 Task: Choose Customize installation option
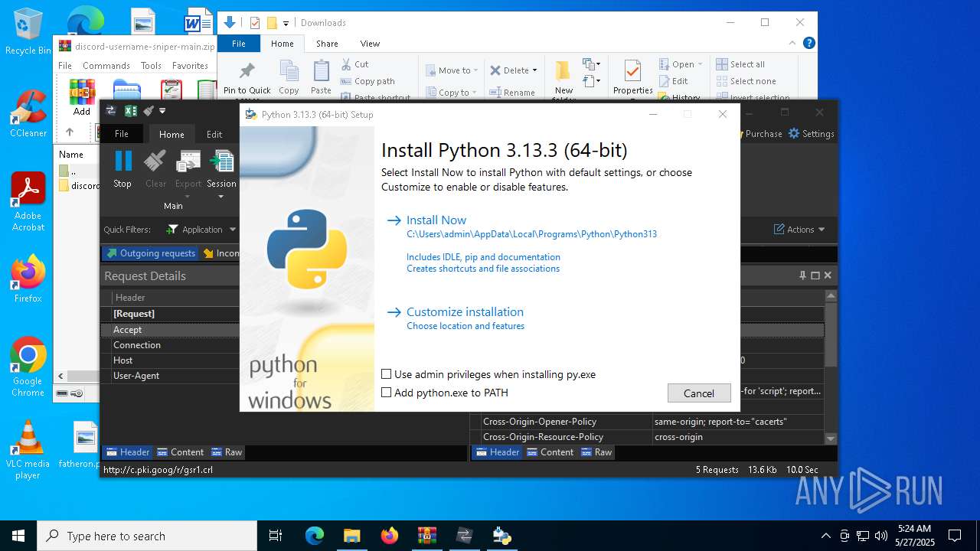pos(465,312)
